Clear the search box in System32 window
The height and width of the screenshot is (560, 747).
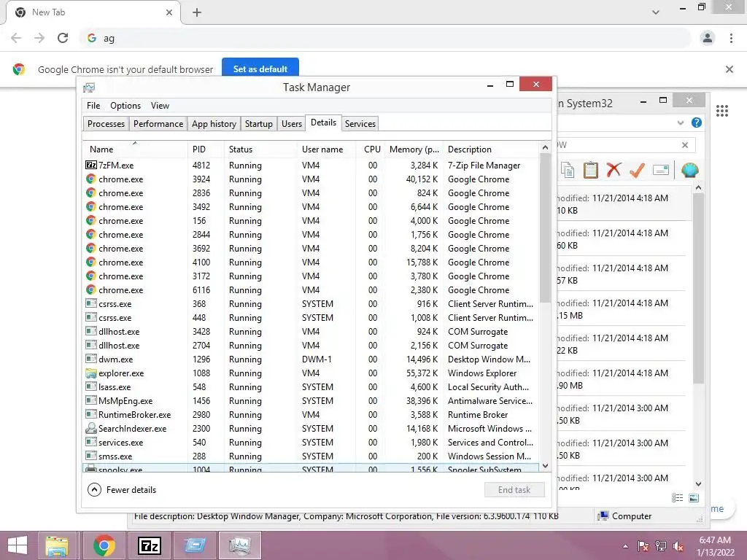tap(684, 145)
